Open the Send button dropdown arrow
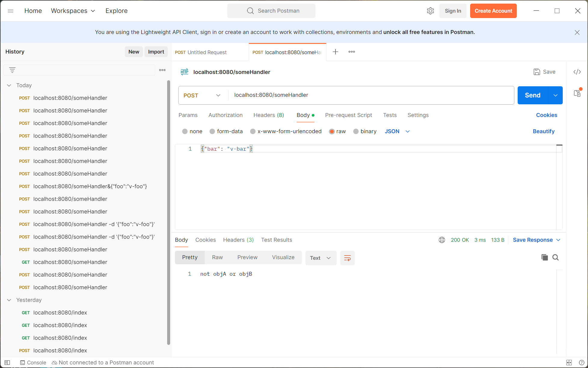 (x=556, y=95)
